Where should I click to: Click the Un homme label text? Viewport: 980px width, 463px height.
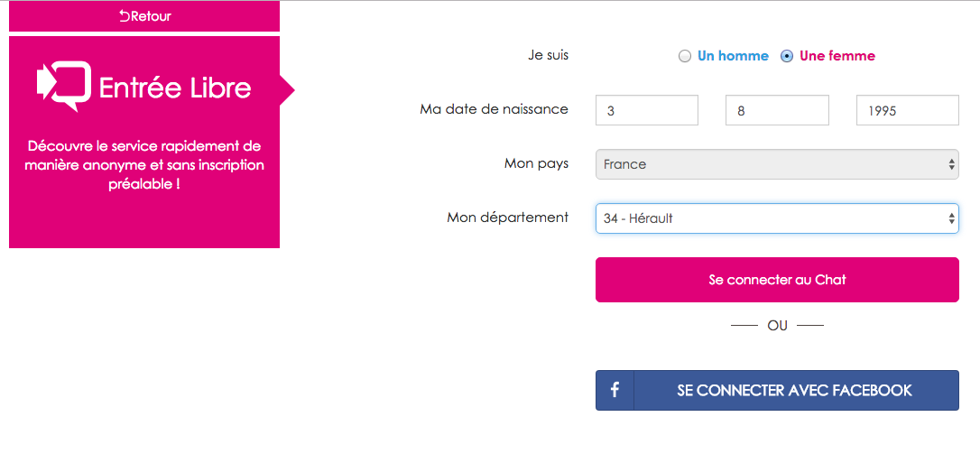(x=733, y=56)
